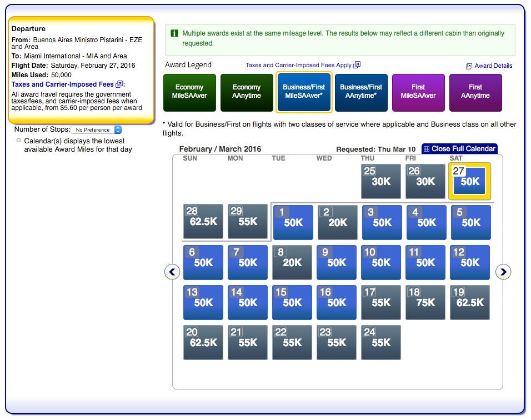Open Taxes and Carrier-Imposed Fees Apply link
This screenshot has width=531, height=420.
tap(298, 65)
